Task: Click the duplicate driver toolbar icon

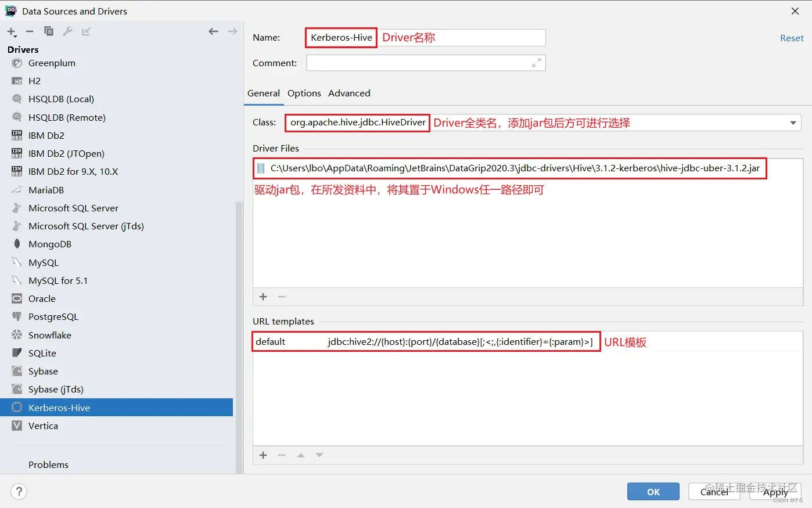Action: coord(49,31)
